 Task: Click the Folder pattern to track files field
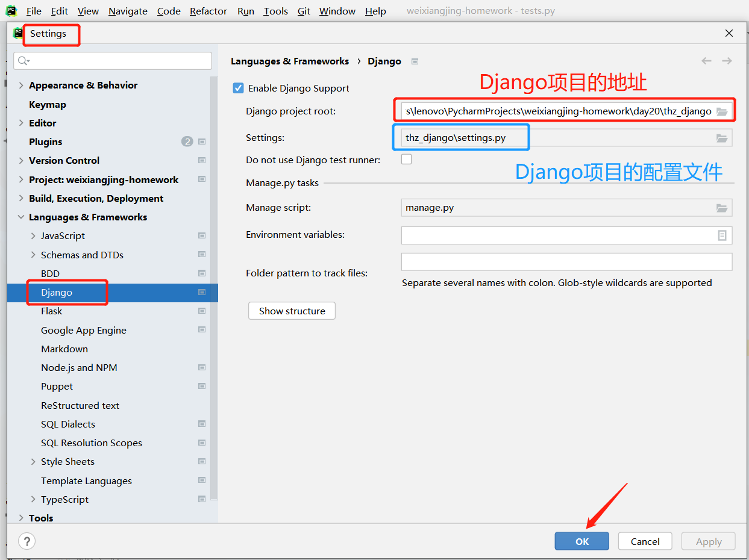pyautogui.click(x=566, y=262)
